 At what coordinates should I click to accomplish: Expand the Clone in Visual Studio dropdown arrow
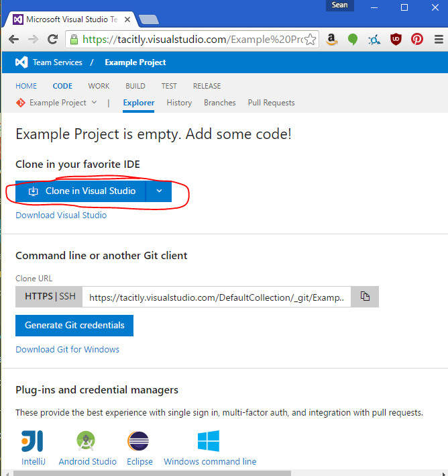click(158, 191)
